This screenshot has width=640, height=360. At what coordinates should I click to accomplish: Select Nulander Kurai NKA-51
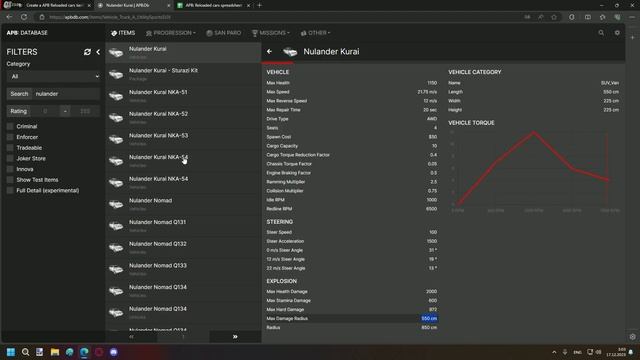(183, 96)
